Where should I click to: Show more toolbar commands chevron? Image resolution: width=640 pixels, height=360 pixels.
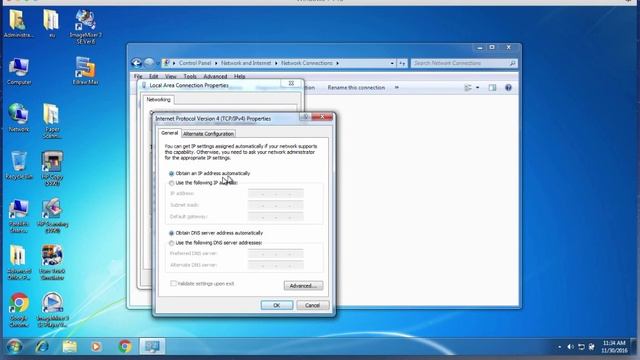point(396,87)
